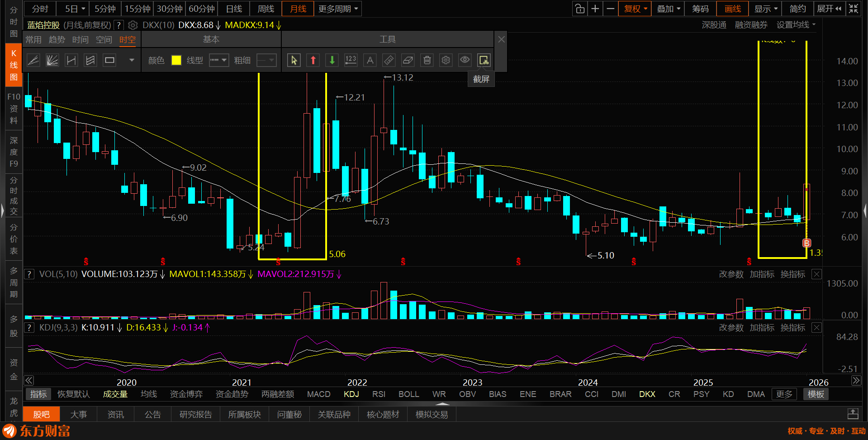Screen dimensions: 868x440
Task: Expand the 线型 line style dropdown
Action: (219, 60)
